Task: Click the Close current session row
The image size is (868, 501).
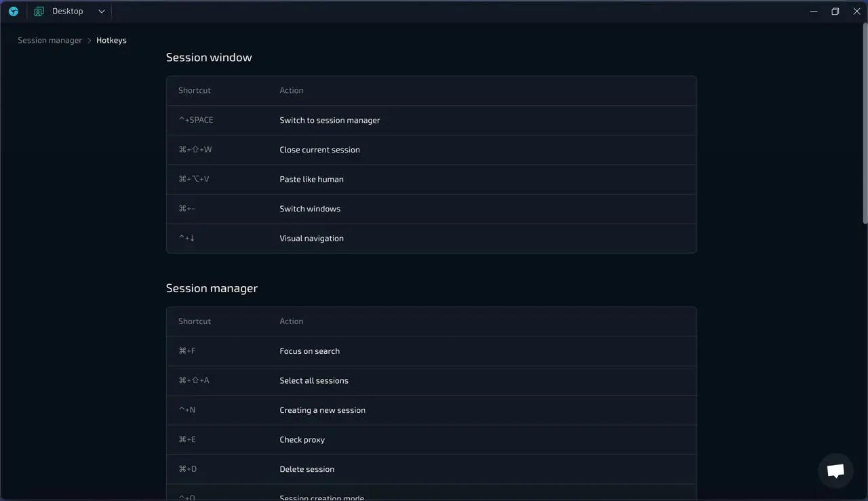Action: coord(431,150)
